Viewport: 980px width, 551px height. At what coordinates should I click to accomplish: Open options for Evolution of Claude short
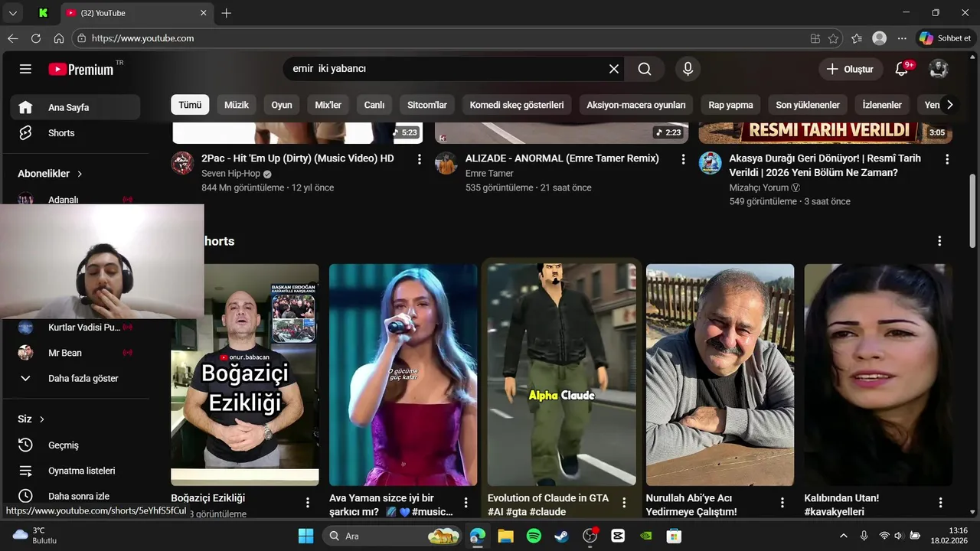[x=624, y=503]
